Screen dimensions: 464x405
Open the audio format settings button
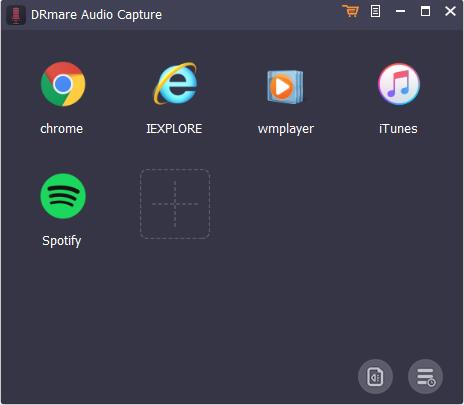375,376
